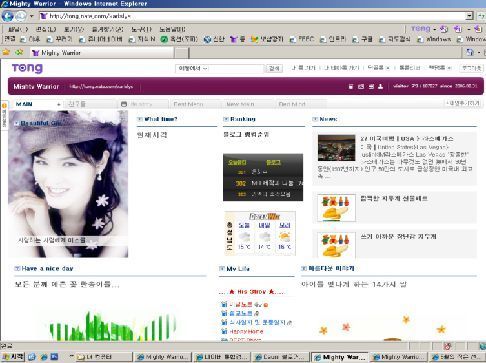Open the Windows favorites link
The image size is (486, 363).
435,39
